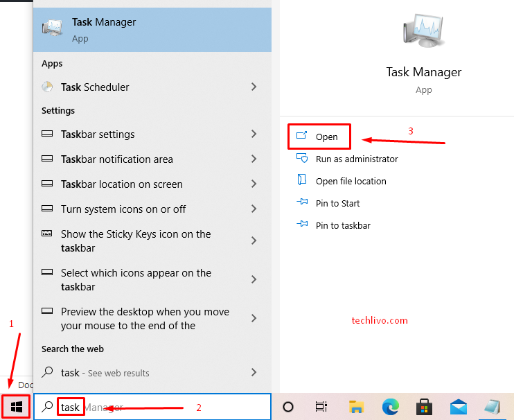Click Open in Task Manager details pane
Viewport: 514px width, 420px height.
coord(319,137)
